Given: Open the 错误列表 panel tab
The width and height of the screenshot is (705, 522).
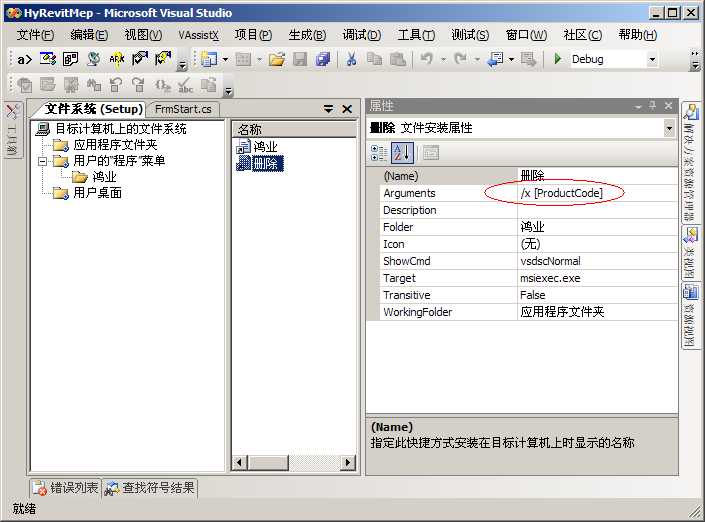Looking at the screenshot, I should coord(66,488).
